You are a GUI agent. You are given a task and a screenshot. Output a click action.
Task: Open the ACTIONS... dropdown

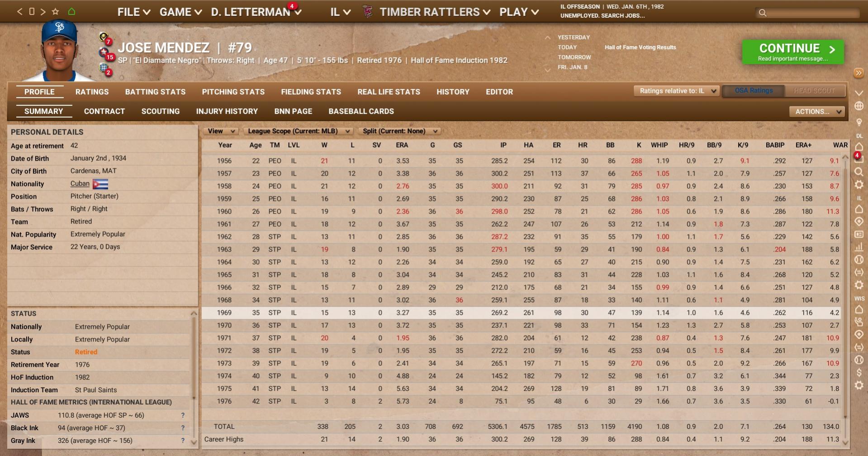coord(816,111)
